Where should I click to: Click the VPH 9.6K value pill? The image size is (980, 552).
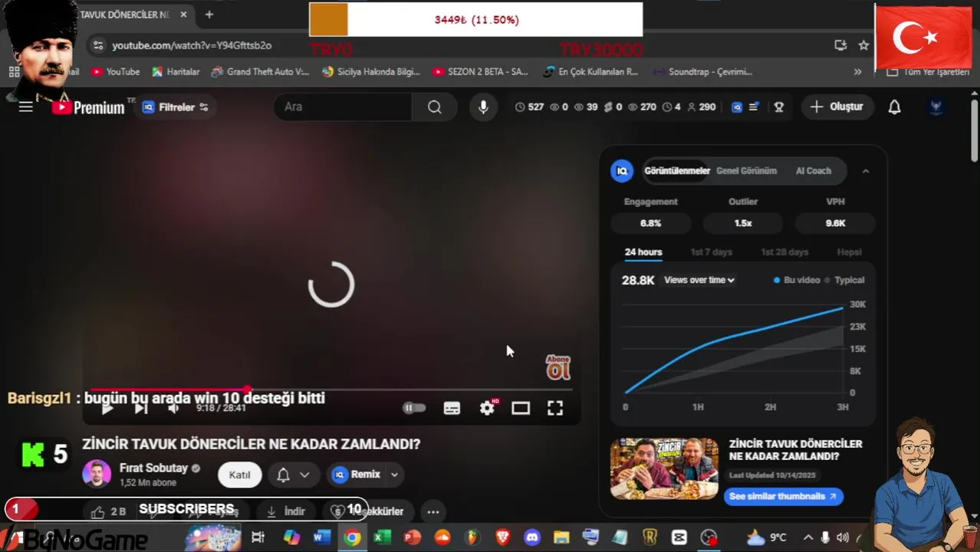[x=835, y=223]
